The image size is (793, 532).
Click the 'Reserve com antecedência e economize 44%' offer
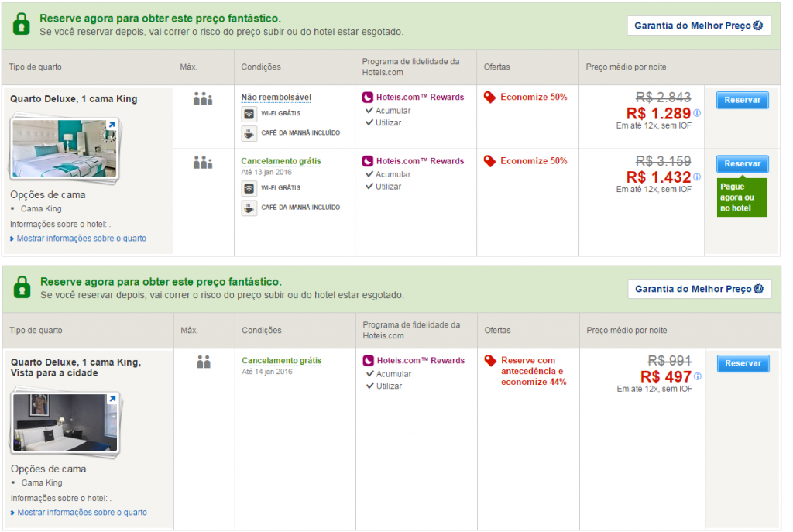(533, 371)
